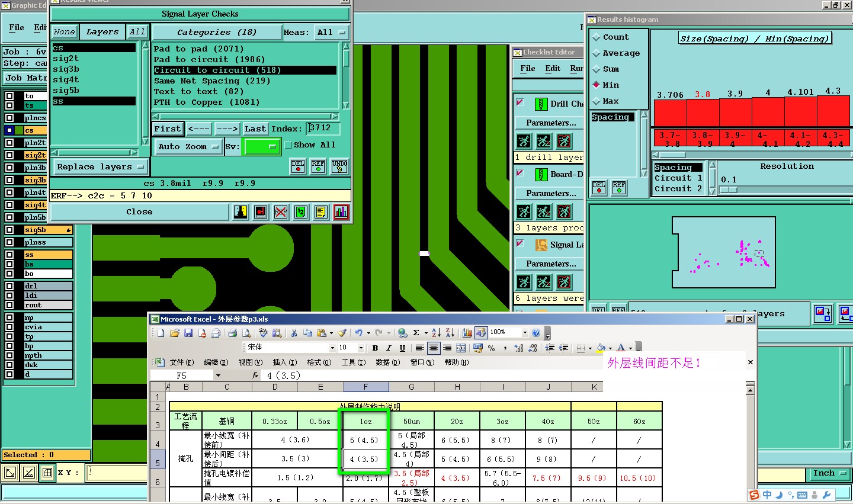Click the red measurement icon on black background
Screen dimensions: 853x504
[261, 212]
